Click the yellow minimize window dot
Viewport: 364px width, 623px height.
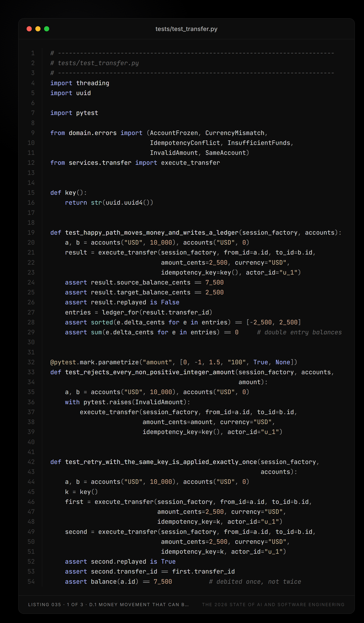38,29
